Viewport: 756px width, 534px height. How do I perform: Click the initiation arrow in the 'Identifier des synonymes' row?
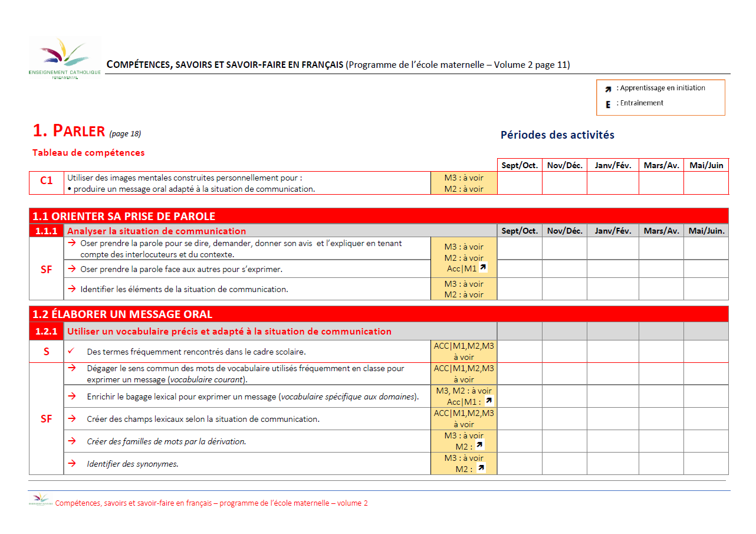point(481,468)
